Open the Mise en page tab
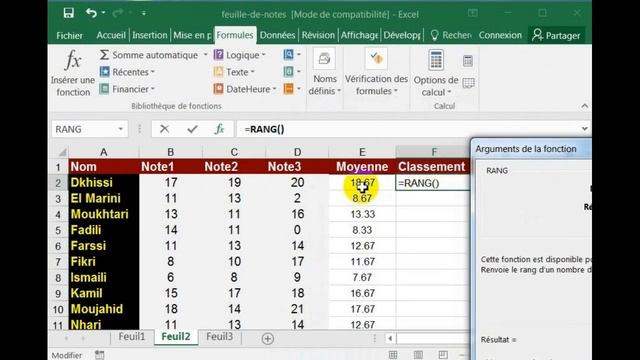 tap(192, 36)
